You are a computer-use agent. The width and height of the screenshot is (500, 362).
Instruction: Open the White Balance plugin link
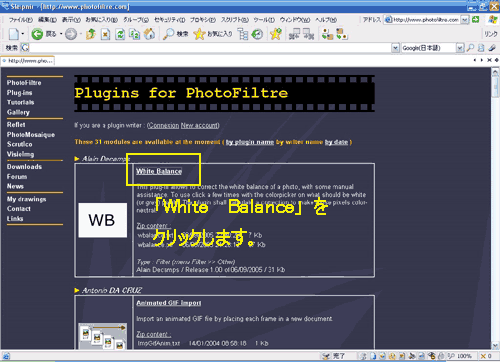click(x=159, y=171)
